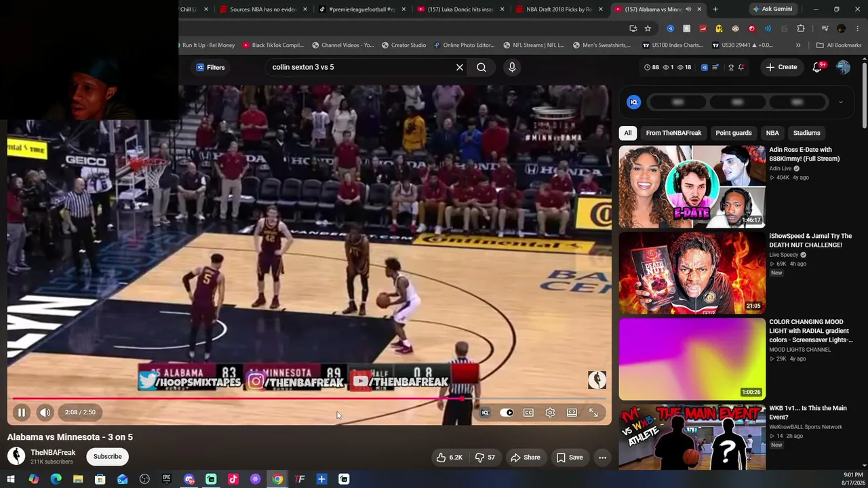Open the Filters button beside the search box

click(210, 67)
